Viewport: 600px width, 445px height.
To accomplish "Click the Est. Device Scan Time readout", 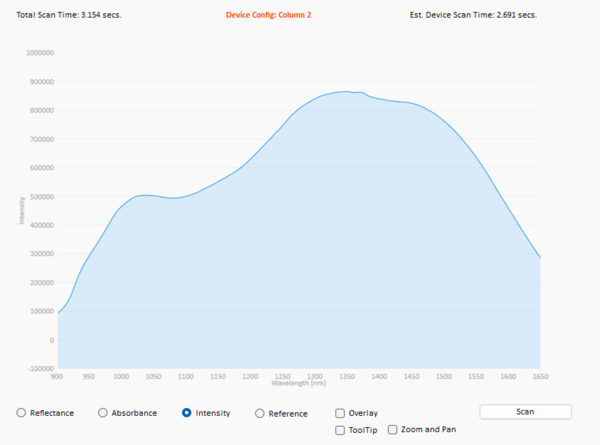I will (473, 15).
